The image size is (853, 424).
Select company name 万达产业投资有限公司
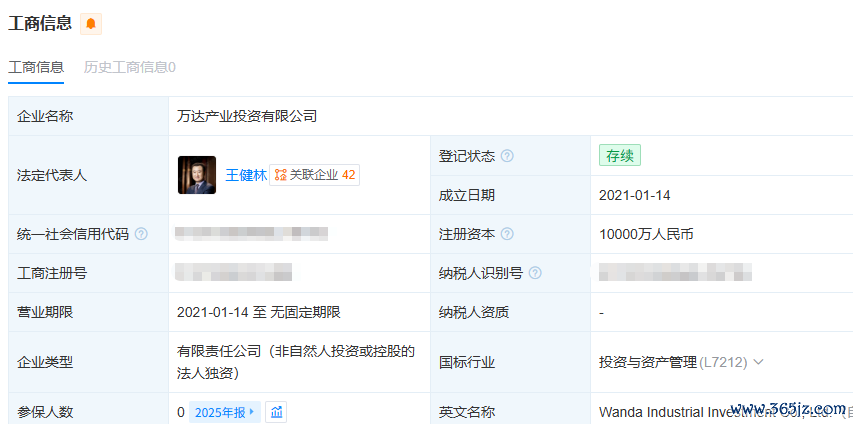click(247, 116)
